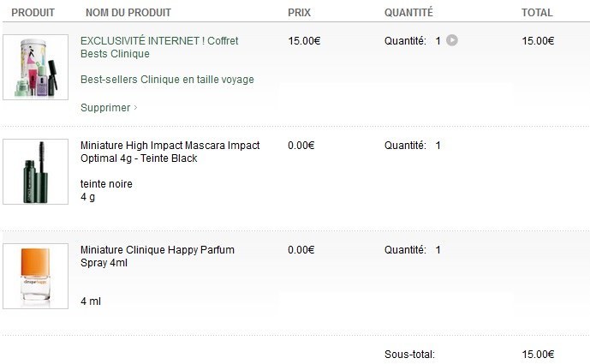Screen dimensions: 590x364
Task: Remove the coffret with the Supprimer link
Action: 104,108
